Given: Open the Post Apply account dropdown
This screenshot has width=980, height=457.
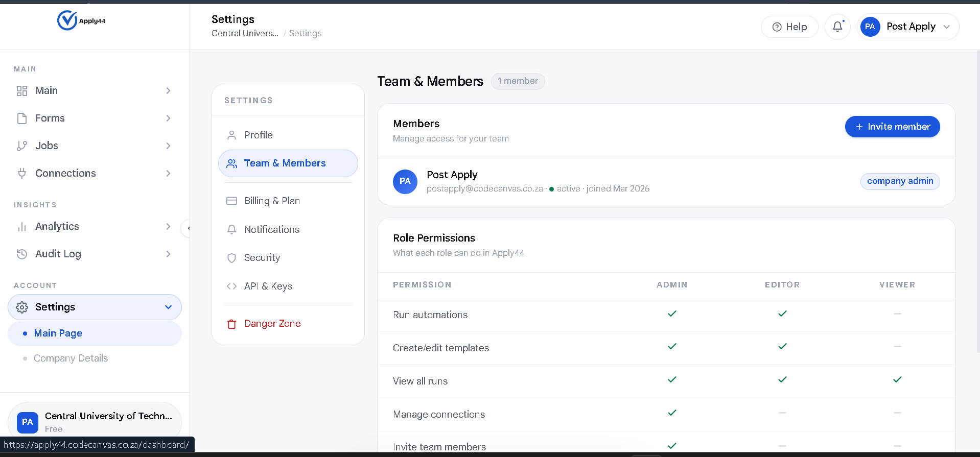Looking at the screenshot, I should 908,27.
